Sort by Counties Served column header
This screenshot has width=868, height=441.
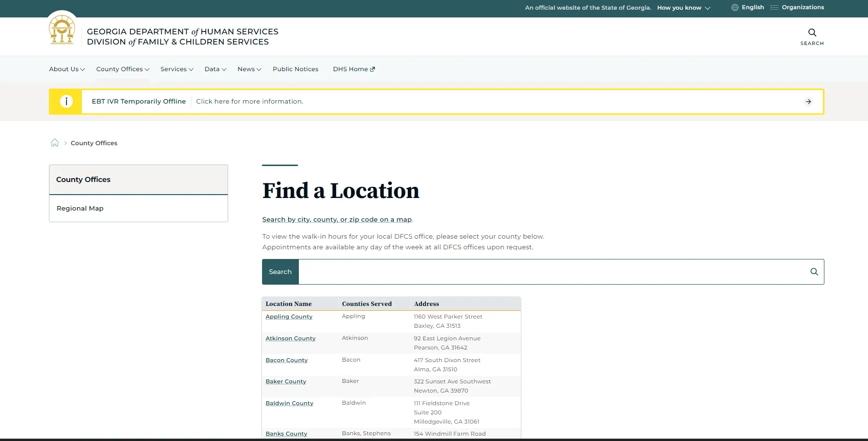(x=367, y=304)
